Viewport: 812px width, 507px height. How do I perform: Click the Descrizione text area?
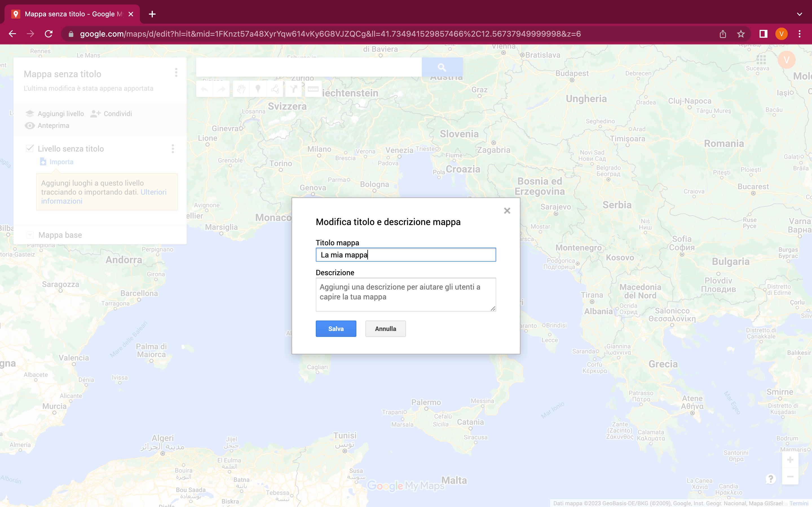[405, 294]
